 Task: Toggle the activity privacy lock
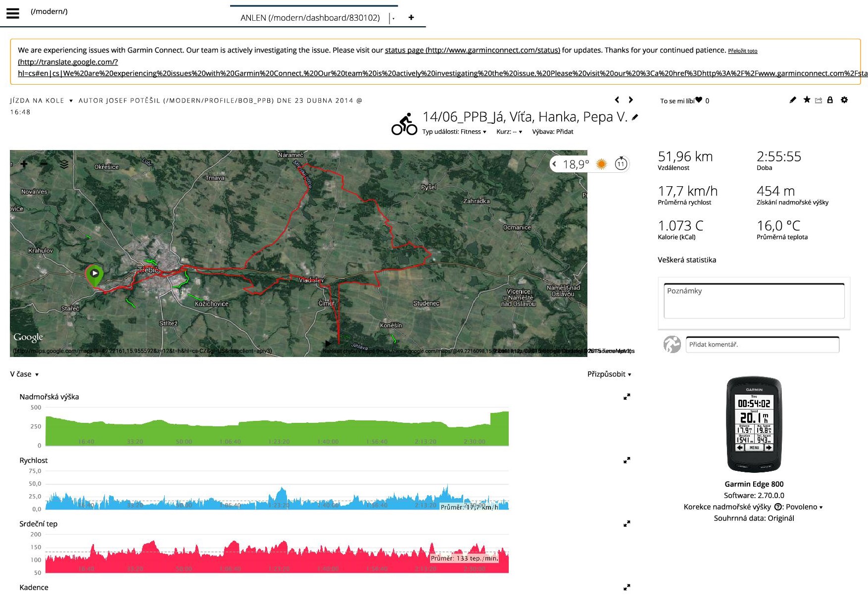click(830, 100)
